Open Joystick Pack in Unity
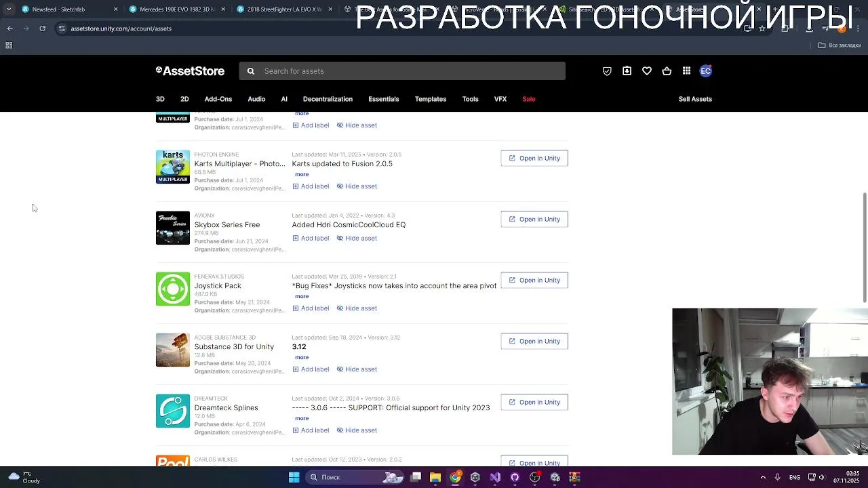Viewport: 868px width, 488px height. [x=534, y=280]
